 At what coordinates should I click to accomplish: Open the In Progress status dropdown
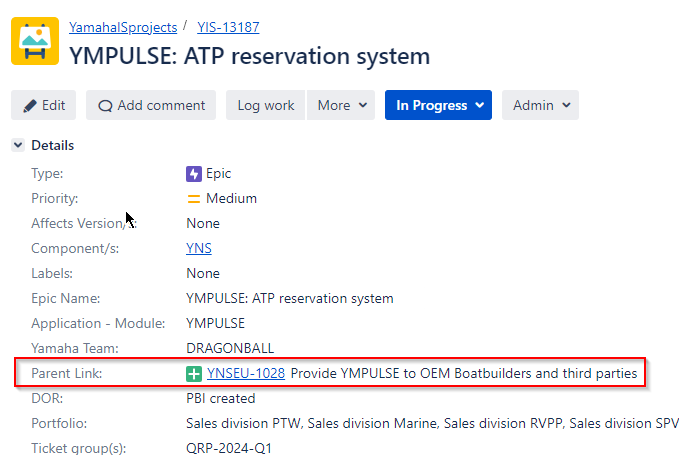[438, 105]
